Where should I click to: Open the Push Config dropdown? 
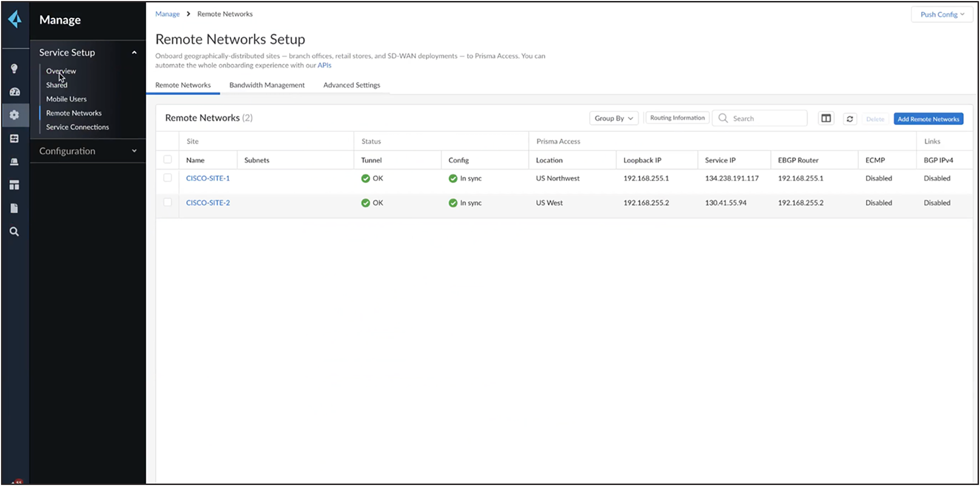[942, 14]
